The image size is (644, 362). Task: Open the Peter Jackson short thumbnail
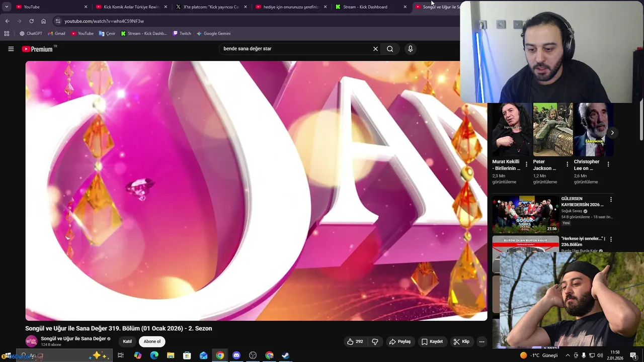pyautogui.click(x=552, y=130)
